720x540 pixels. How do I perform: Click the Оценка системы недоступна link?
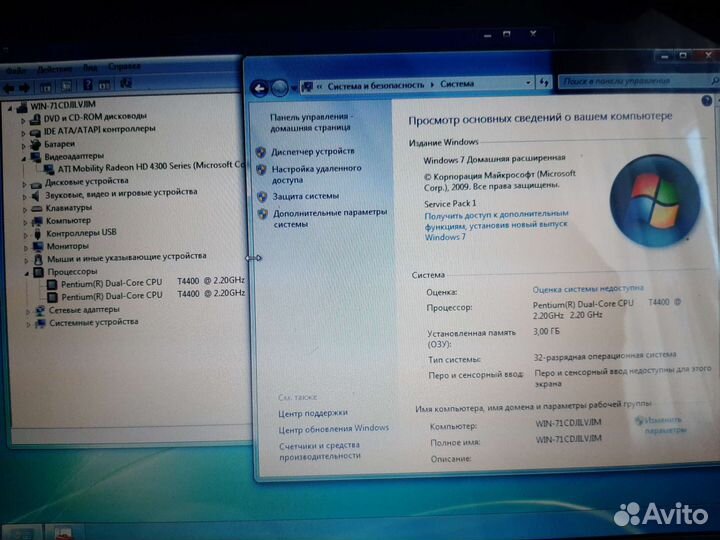588,288
